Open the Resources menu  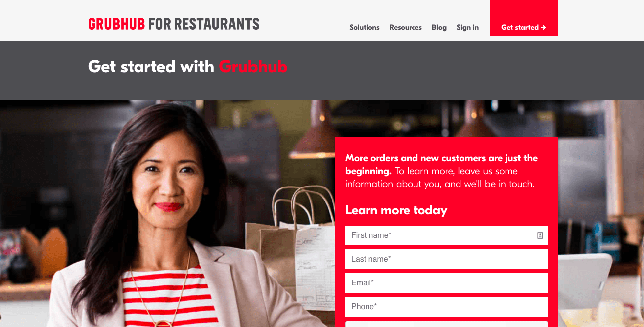(406, 27)
